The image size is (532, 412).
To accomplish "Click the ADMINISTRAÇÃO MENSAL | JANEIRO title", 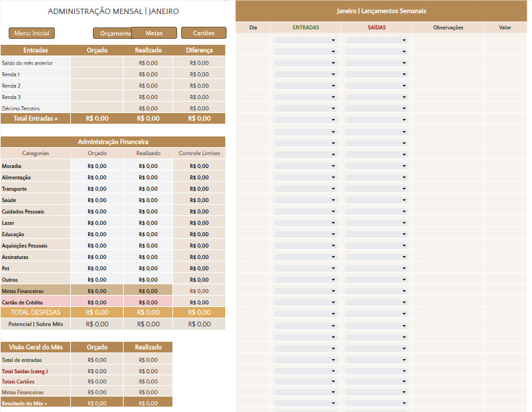I will pyautogui.click(x=114, y=11).
